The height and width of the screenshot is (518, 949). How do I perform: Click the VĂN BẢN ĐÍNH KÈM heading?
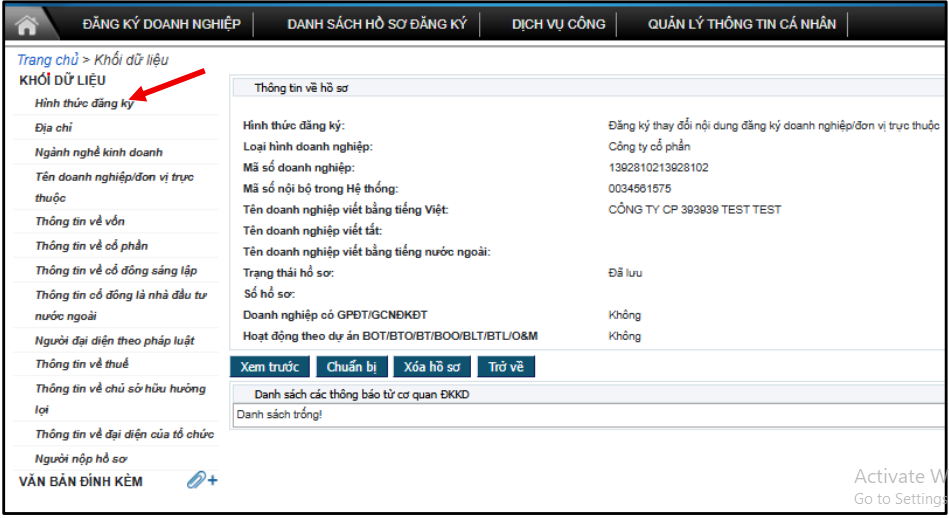point(80,482)
